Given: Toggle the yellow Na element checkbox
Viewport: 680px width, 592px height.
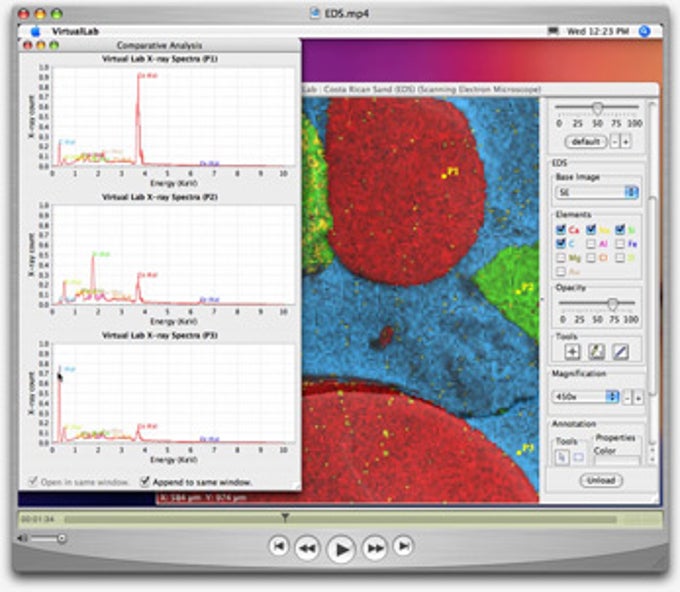Looking at the screenshot, I should pos(591,229).
